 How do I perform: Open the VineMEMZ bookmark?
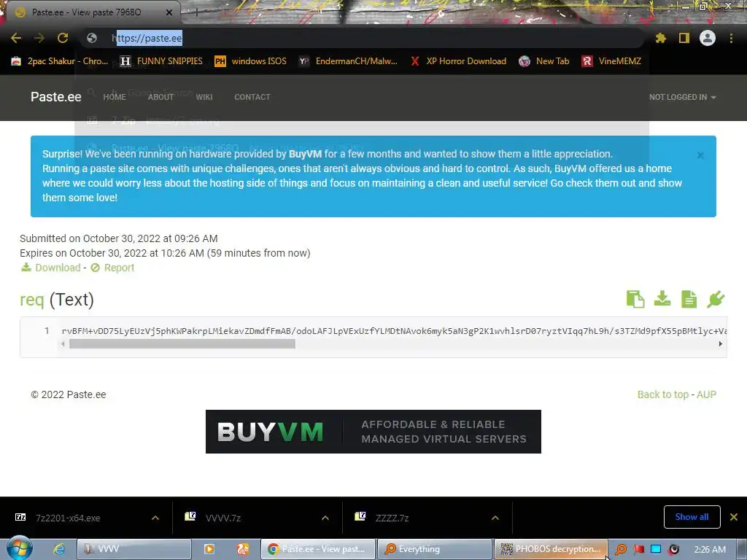611,61
